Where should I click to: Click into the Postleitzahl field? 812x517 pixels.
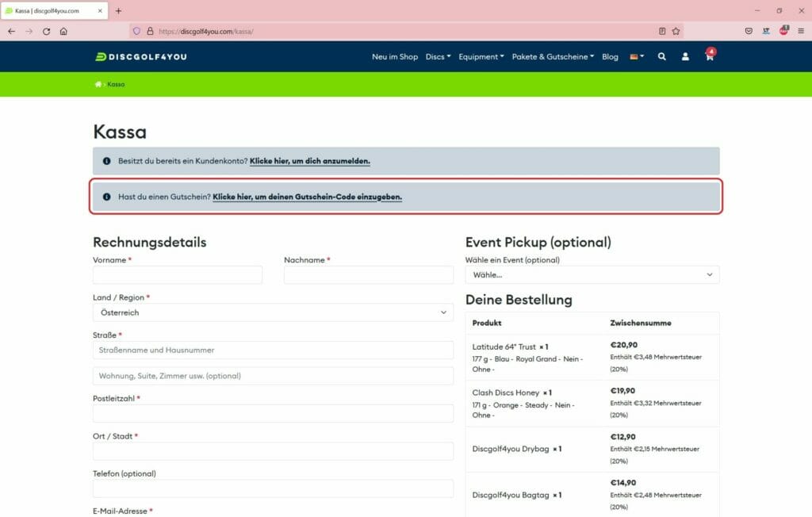(x=273, y=413)
